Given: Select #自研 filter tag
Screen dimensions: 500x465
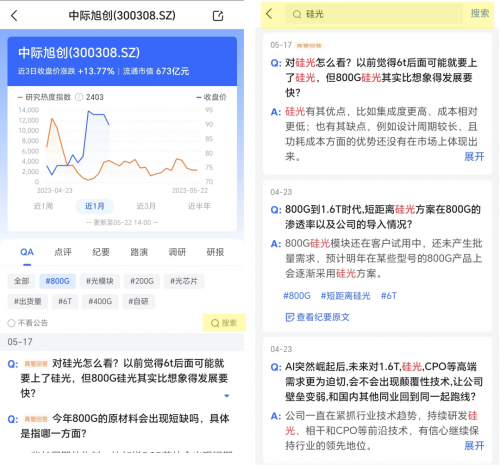Looking at the screenshot, I should 138,302.
